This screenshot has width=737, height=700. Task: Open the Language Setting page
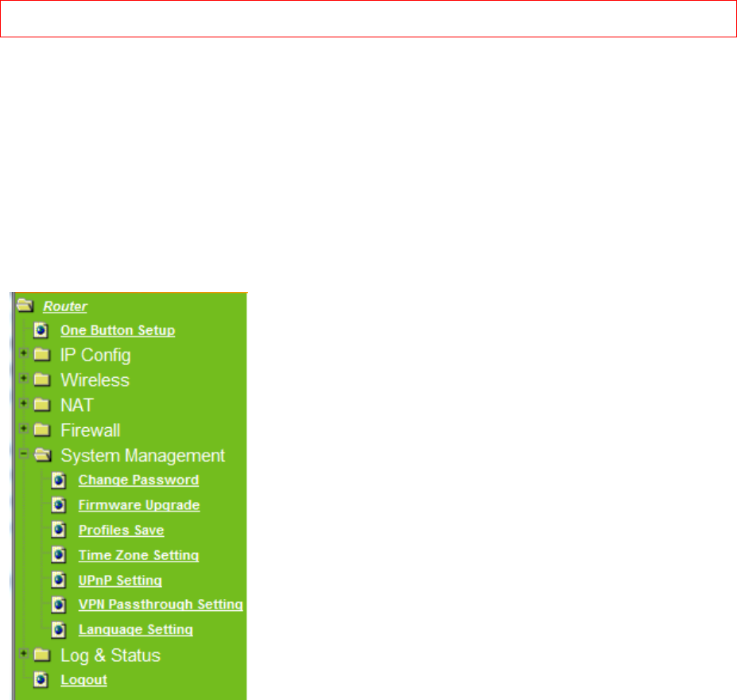pos(136,629)
